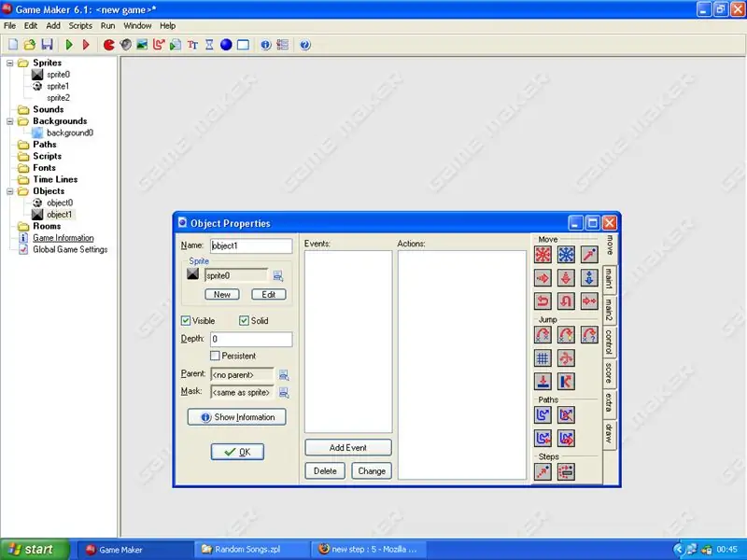Open help with the question mark icon
This screenshot has width=747, height=560.
point(305,45)
